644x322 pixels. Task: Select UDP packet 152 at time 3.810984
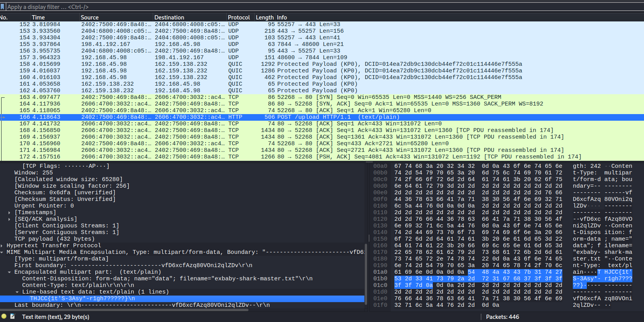point(322,25)
